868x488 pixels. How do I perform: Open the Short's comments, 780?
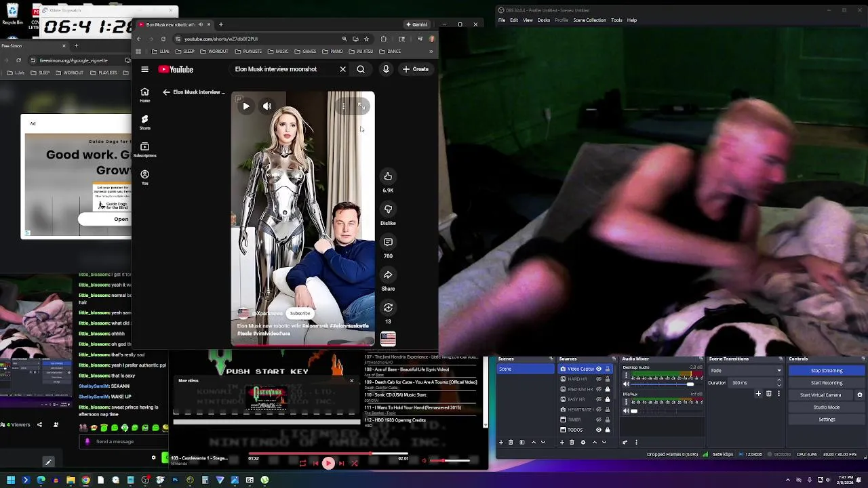pyautogui.click(x=388, y=242)
